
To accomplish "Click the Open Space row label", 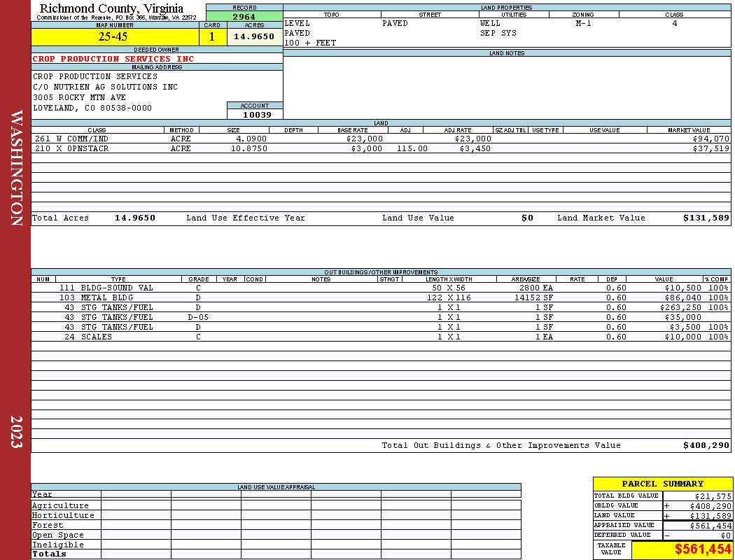I will 57,535.
